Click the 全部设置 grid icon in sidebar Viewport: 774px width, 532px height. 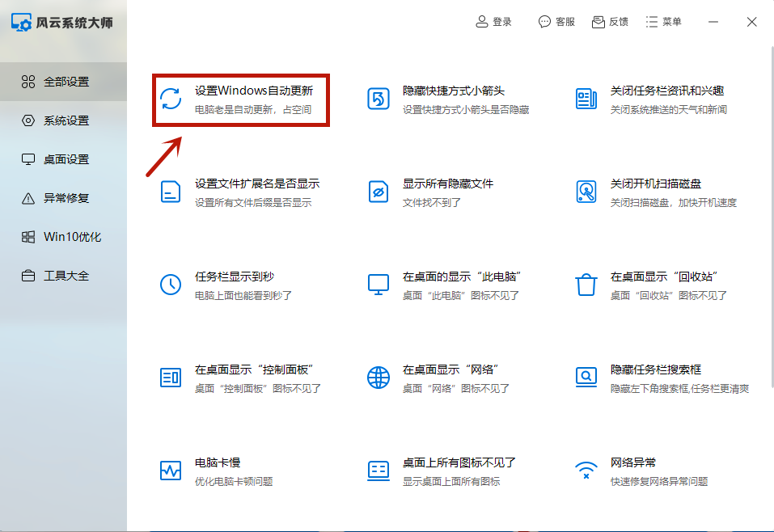28,82
